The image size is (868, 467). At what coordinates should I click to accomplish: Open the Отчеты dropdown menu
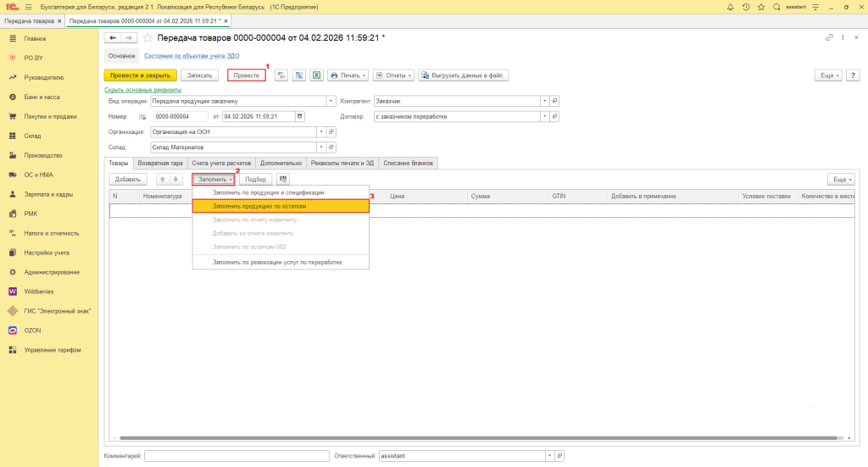(393, 75)
